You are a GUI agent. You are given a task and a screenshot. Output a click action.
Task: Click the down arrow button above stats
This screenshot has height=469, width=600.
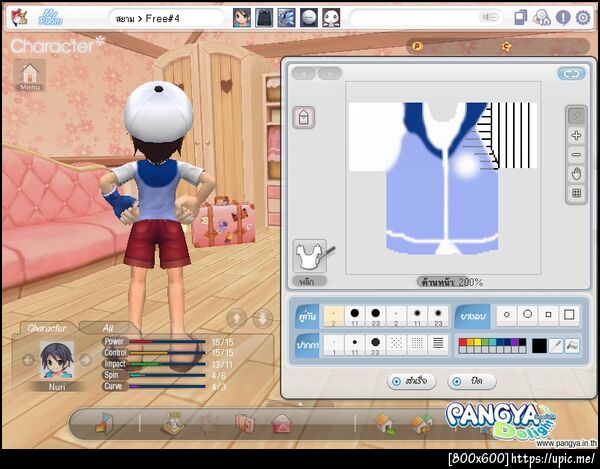(262, 318)
